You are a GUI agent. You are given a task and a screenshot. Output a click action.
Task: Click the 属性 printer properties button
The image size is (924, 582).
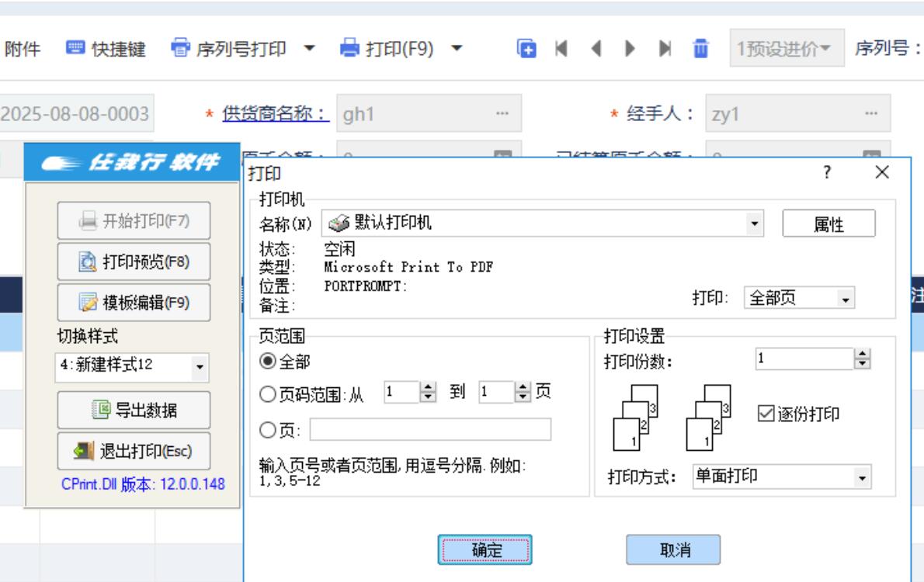coord(828,224)
